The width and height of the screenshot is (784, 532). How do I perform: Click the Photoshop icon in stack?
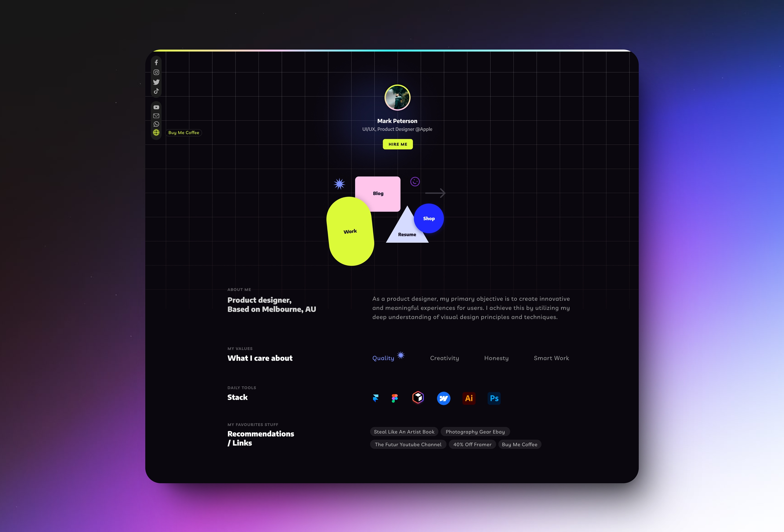pos(494,398)
